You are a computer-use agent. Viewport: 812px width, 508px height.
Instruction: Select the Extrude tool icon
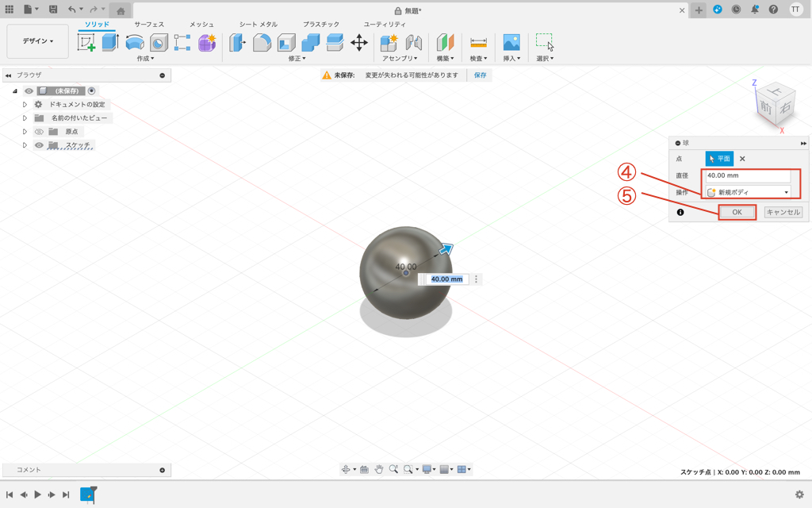tap(109, 43)
